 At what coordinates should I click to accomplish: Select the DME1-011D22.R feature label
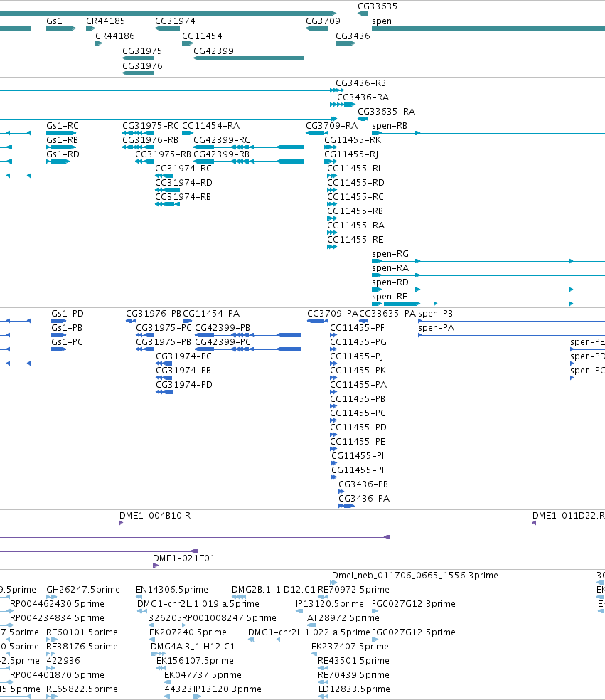click(569, 516)
